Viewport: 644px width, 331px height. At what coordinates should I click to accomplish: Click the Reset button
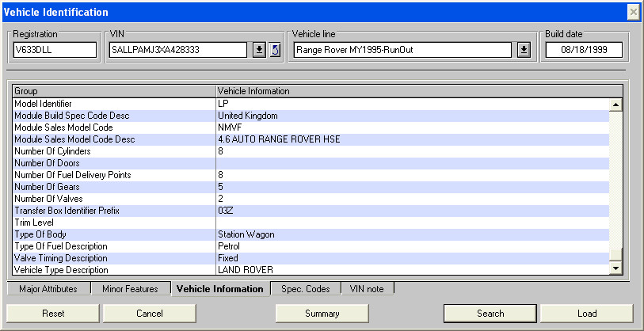click(x=53, y=314)
